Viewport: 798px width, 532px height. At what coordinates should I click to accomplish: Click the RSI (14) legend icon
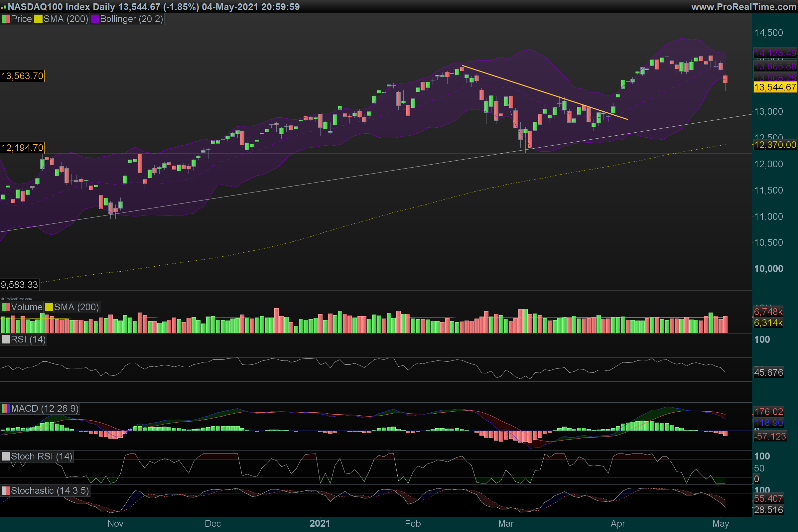[5, 339]
